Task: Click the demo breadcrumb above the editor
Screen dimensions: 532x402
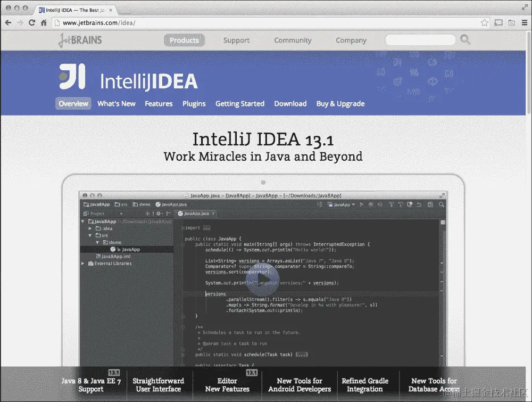Action: click(x=145, y=204)
